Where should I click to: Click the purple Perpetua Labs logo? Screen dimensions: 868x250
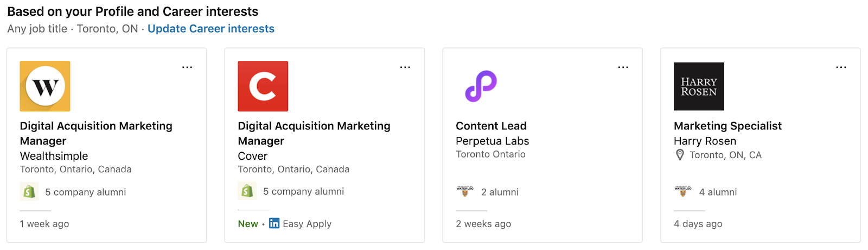(481, 86)
